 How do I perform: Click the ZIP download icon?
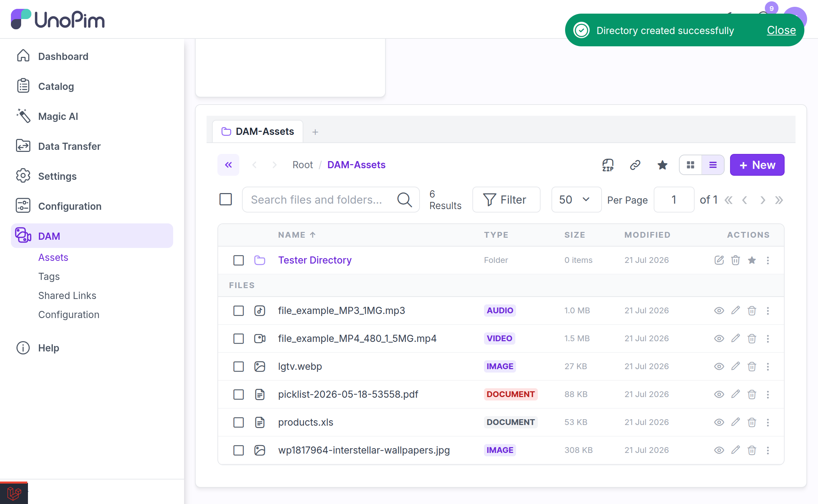(x=608, y=165)
